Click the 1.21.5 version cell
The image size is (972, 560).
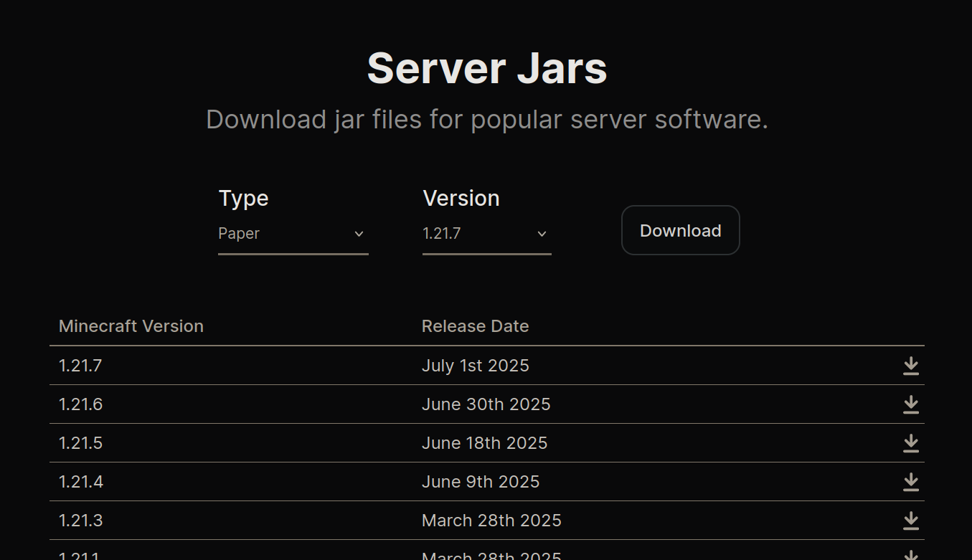tap(80, 443)
